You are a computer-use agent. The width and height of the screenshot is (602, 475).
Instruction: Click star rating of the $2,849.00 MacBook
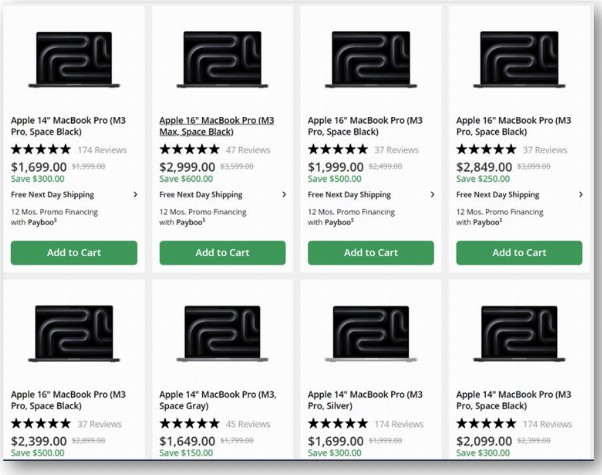pos(486,149)
